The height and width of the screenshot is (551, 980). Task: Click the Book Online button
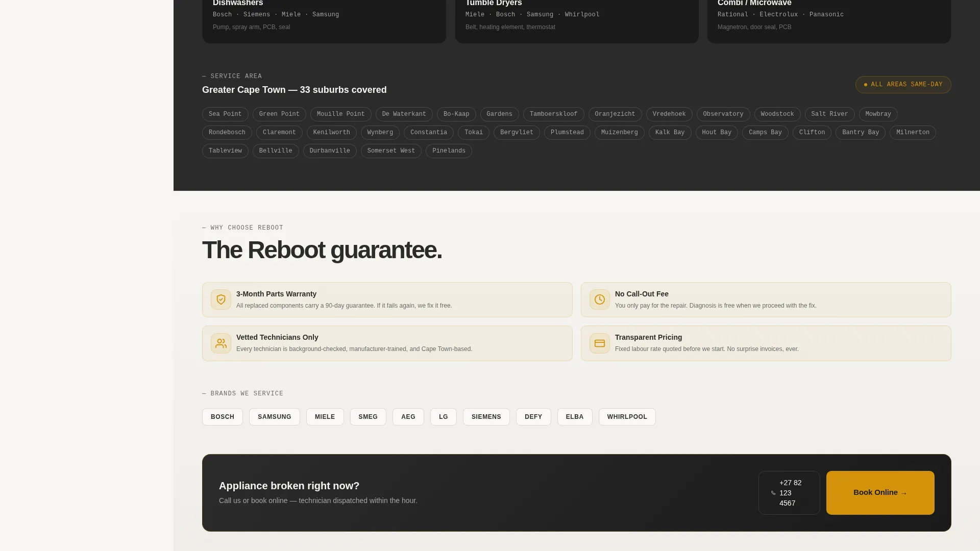point(880,493)
